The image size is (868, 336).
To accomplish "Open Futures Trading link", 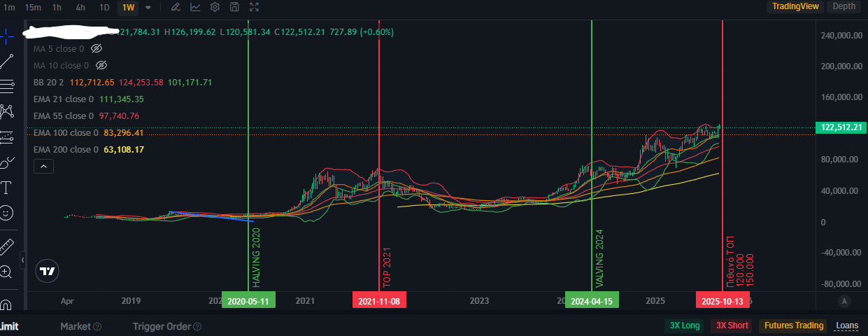I will click(794, 325).
